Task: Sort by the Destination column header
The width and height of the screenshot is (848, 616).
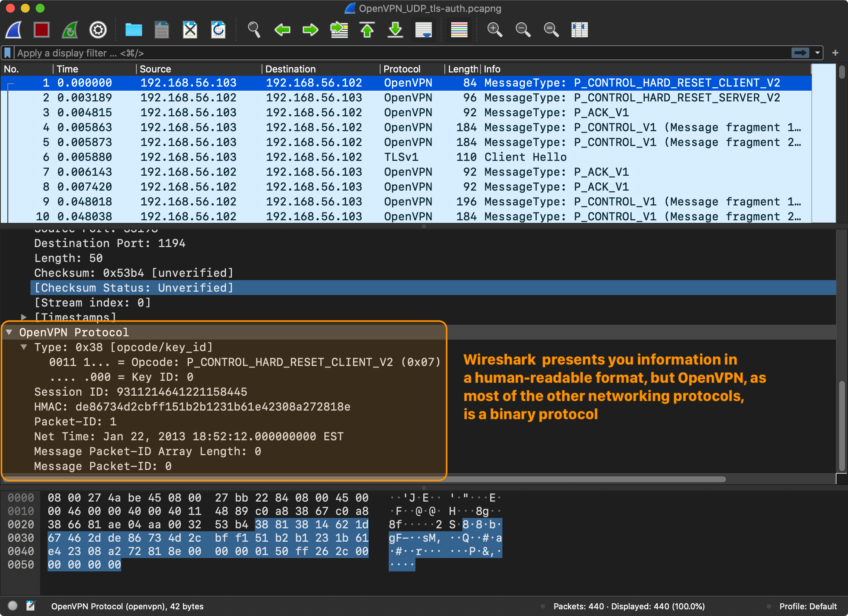Action: click(x=321, y=69)
